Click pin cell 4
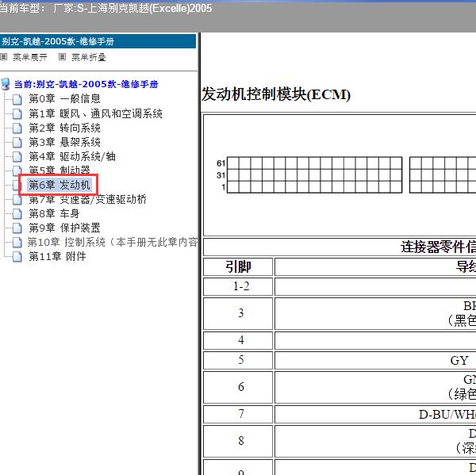 pyautogui.click(x=238, y=340)
